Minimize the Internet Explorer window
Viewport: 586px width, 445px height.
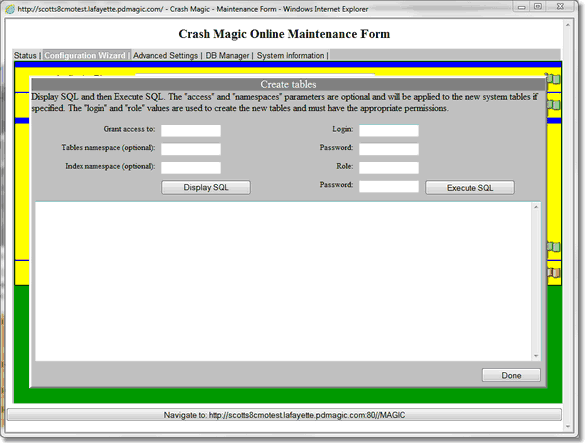[x=522, y=7]
